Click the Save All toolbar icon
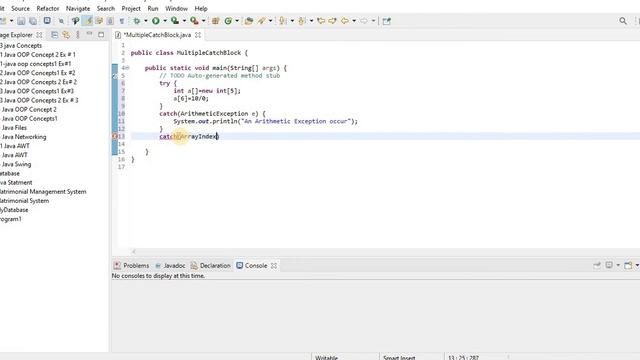Image resolution: width=640 pixels, height=360 pixels. coord(33,21)
